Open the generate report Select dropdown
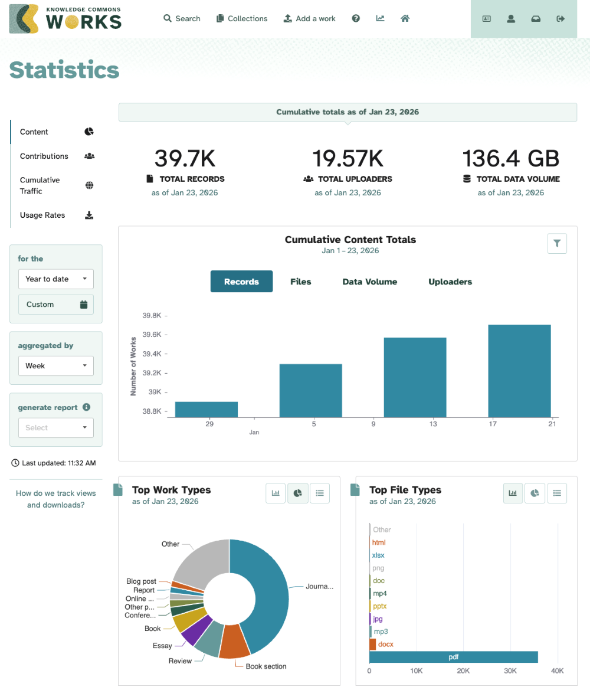 click(x=55, y=427)
